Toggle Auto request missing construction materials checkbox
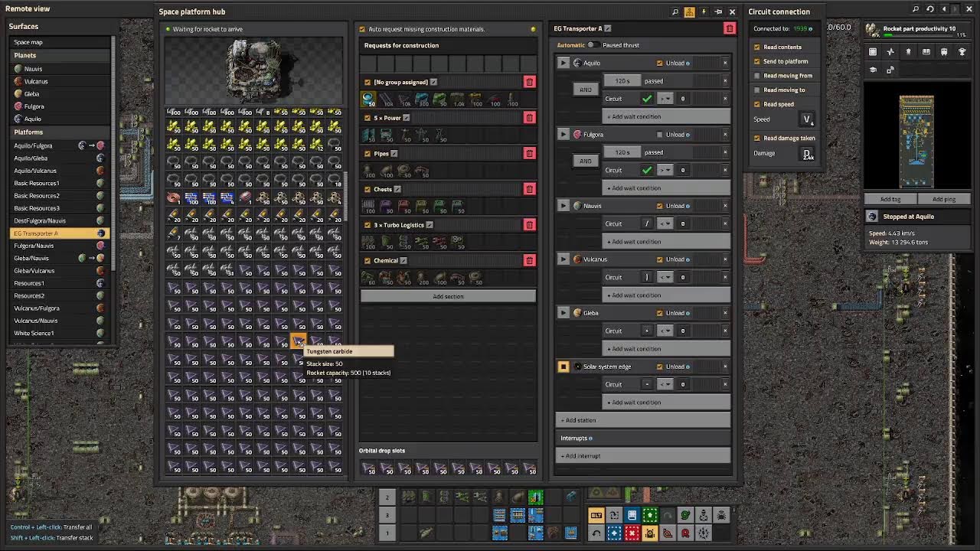The height and width of the screenshot is (551, 980). point(362,29)
